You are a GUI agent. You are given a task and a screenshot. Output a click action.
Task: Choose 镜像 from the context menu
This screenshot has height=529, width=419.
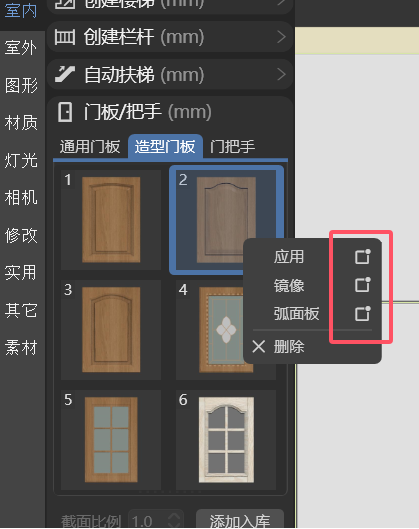(x=289, y=285)
